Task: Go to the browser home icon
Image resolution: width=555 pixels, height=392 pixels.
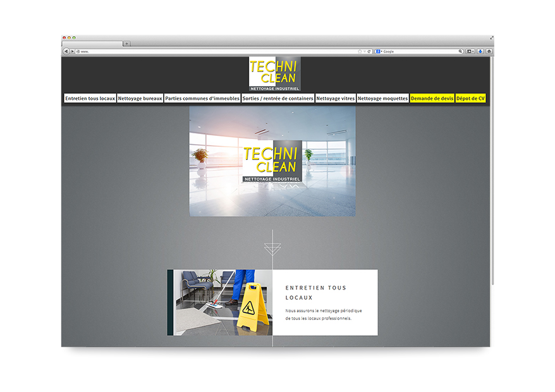Action: 489,51
